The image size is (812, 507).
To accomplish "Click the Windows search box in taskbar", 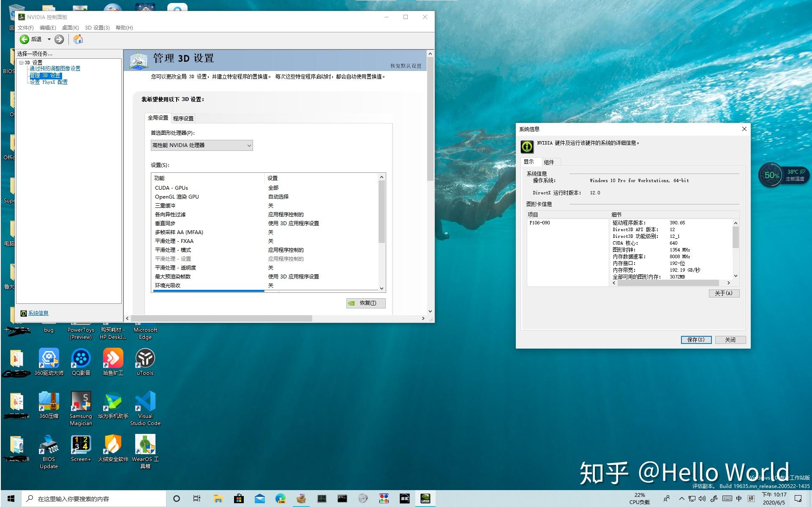I will 93,499.
